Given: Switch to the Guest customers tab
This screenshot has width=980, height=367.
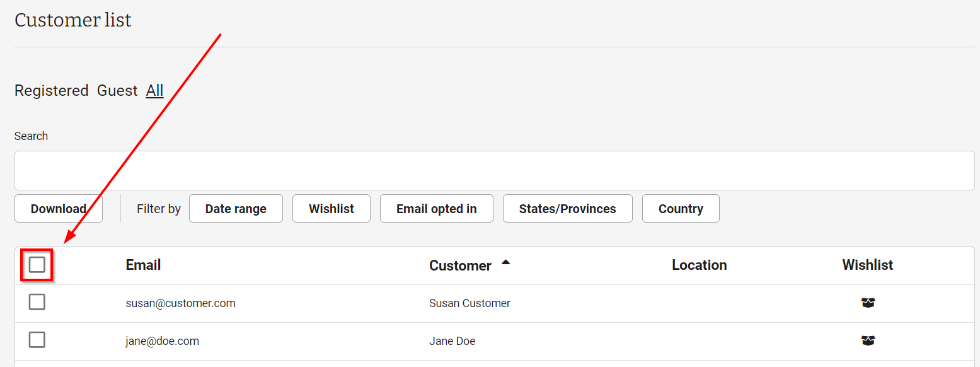Looking at the screenshot, I should (117, 91).
